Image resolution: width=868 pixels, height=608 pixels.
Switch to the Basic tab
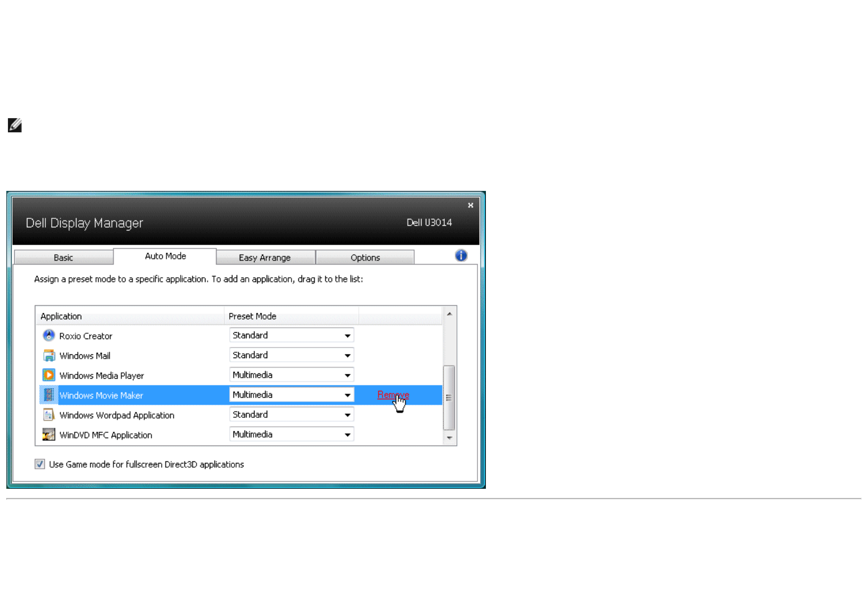point(63,257)
